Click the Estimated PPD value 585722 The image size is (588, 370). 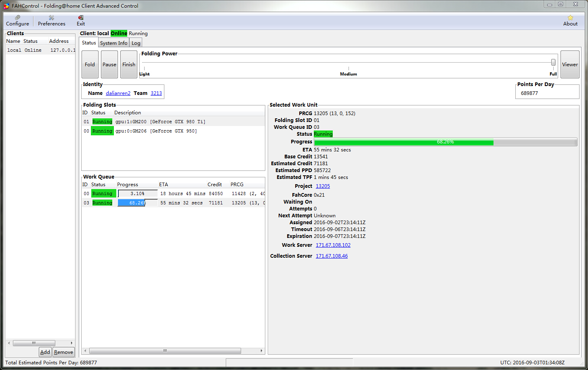pos(322,170)
